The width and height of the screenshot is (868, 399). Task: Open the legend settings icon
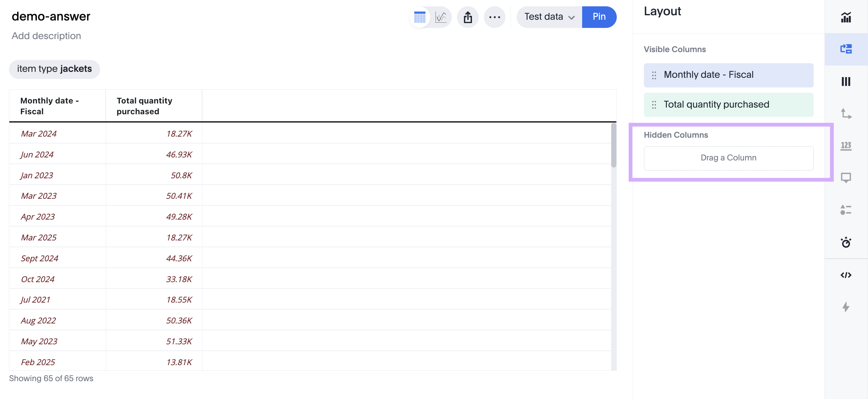click(x=846, y=210)
